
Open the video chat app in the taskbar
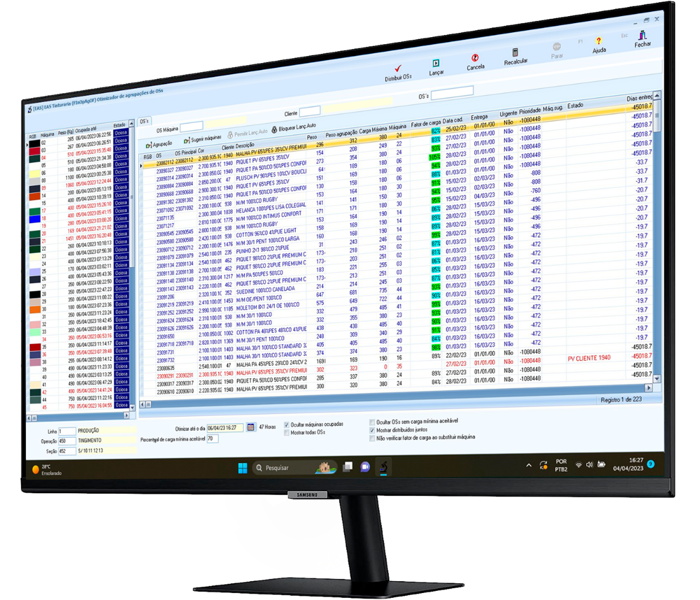pyautogui.click(x=365, y=467)
